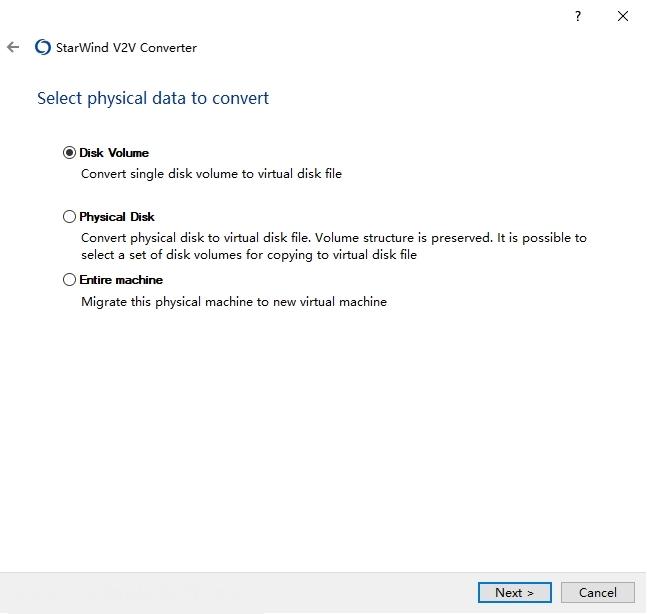The image size is (647, 614).
Task: Open help with the question mark icon
Action: 578,16
